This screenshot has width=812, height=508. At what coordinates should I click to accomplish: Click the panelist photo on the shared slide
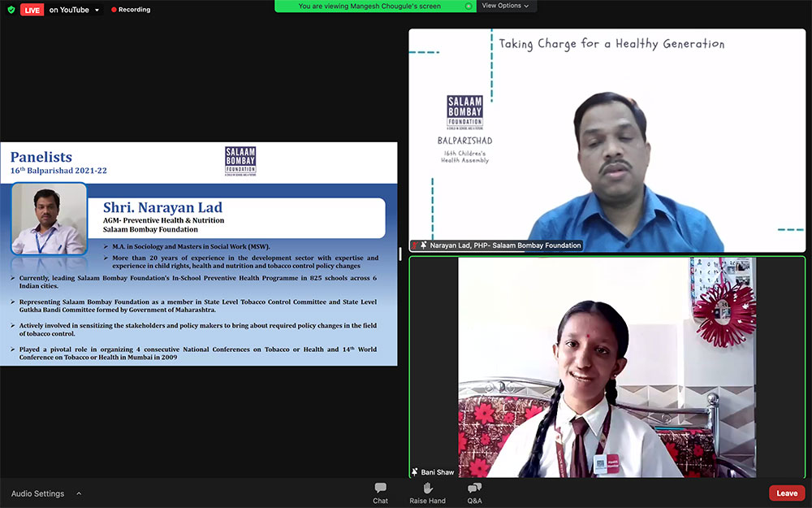50,219
